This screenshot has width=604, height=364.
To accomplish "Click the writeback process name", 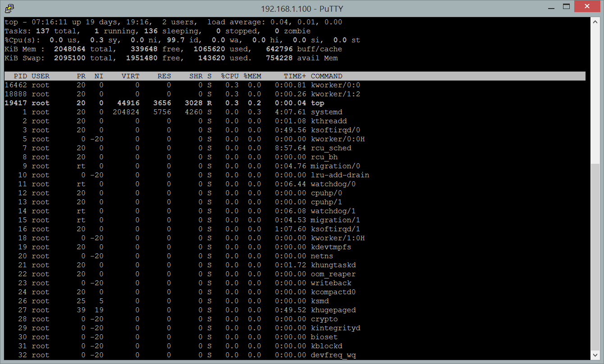I will [331, 283].
